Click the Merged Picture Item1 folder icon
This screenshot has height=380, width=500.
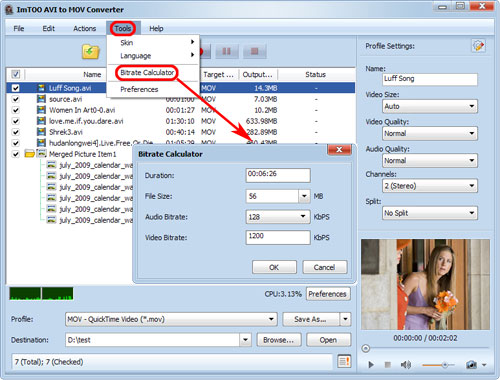click(x=30, y=154)
